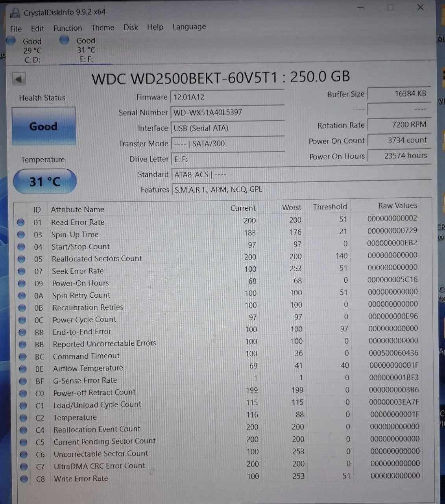The width and height of the screenshot is (445, 504).
Task: Select the C: D: disk at 29 °C
Action: (x=28, y=50)
